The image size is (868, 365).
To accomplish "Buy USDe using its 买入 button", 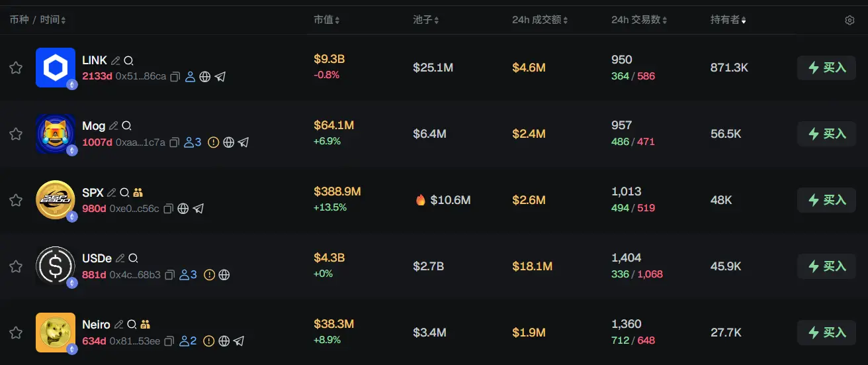I will [827, 266].
